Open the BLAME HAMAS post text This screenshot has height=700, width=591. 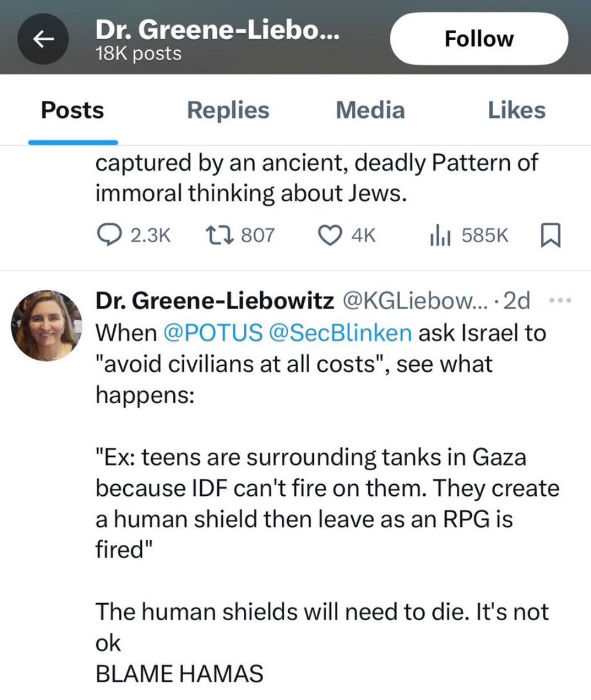point(179,674)
